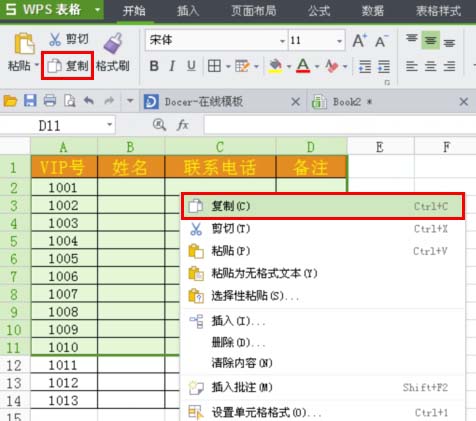The image size is (476, 421).
Task: Click into the formula bar input field
Action: [x=340, y=125]
